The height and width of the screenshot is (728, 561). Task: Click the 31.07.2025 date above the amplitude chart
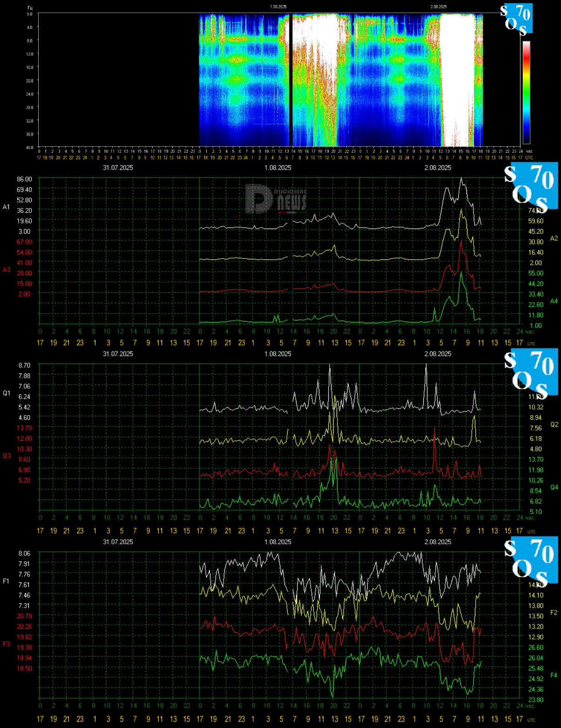(118, 168)
